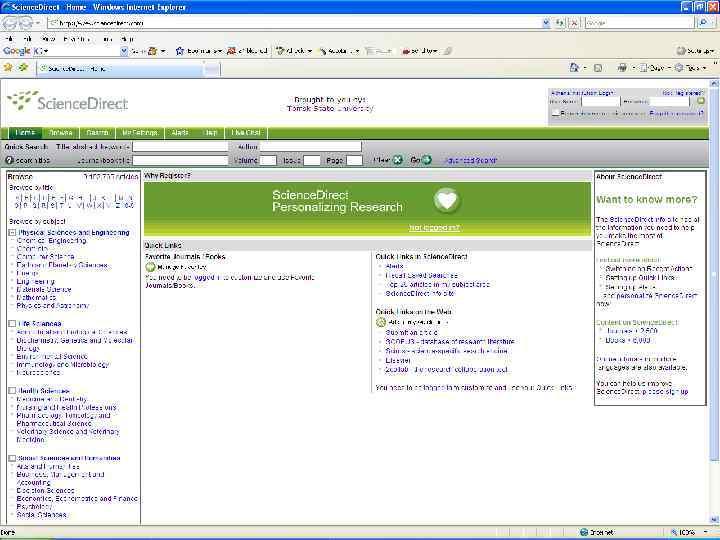Open the Print dropdown arrow
The image size is (720, 540).
[633, 68]
